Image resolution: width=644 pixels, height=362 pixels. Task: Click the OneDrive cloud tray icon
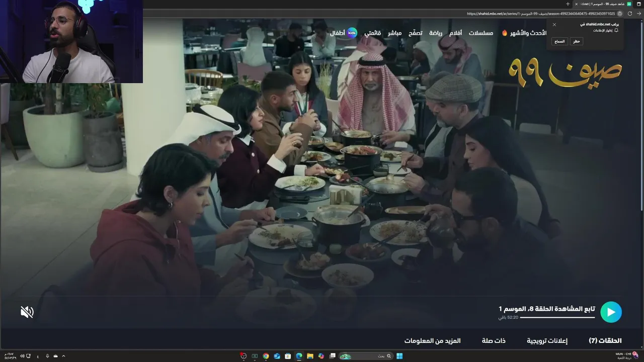(55, 356)
